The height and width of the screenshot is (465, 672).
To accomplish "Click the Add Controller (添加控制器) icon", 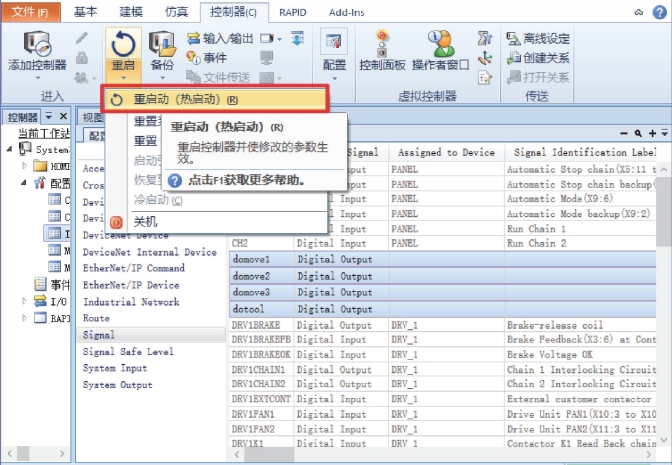I will tap(37, 50).
